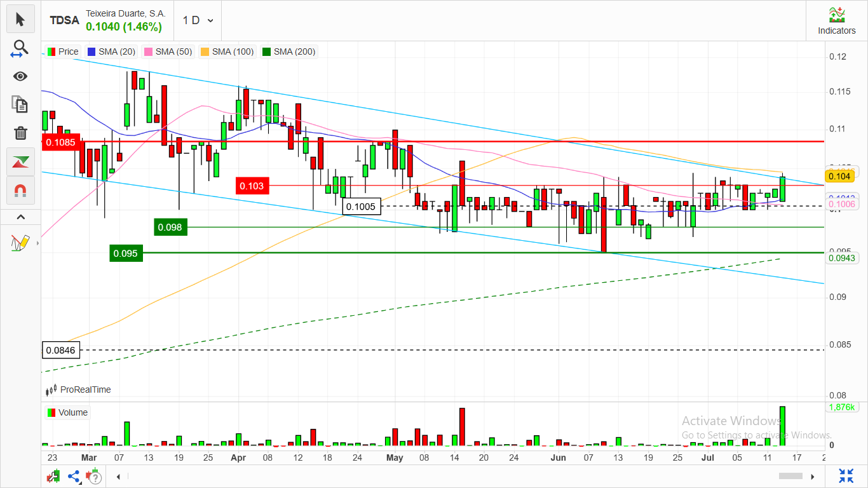Click the Jul label on the date axis

tap(707, 457)
